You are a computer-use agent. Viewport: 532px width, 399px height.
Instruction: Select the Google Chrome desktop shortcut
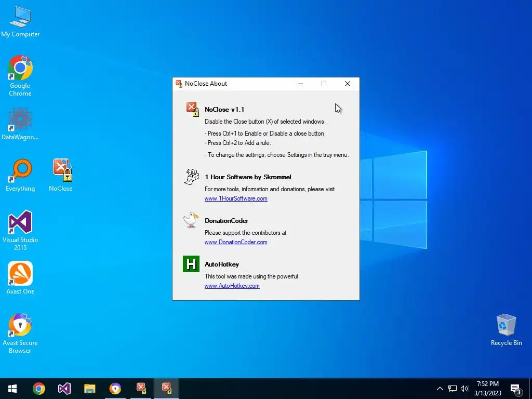20,76
